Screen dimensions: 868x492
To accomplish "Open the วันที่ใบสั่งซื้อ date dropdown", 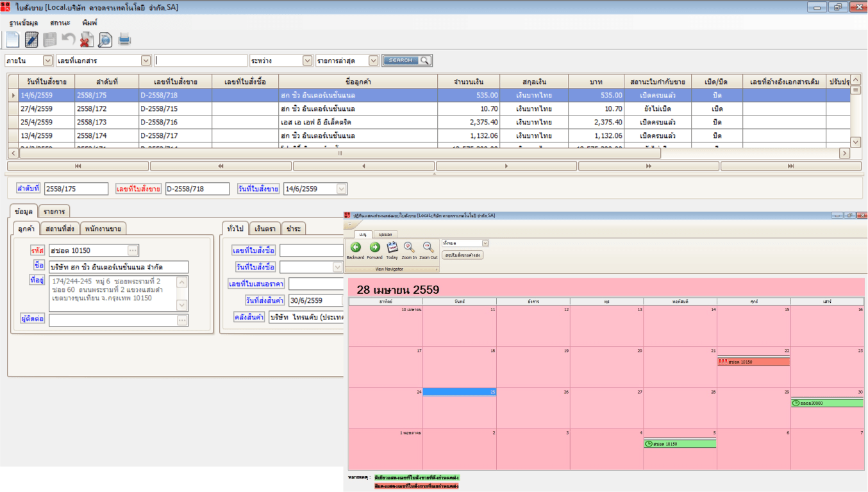I will (x=338, y=267).
